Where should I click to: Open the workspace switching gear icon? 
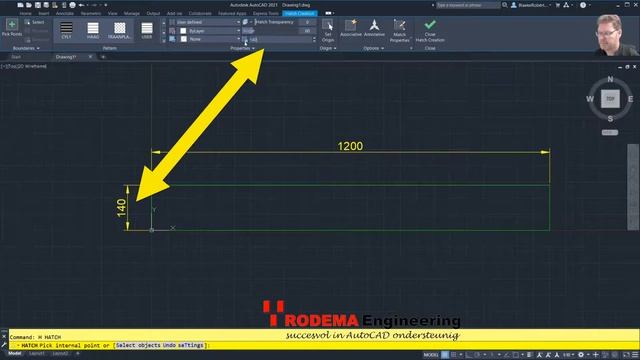(x=581, y=355)
